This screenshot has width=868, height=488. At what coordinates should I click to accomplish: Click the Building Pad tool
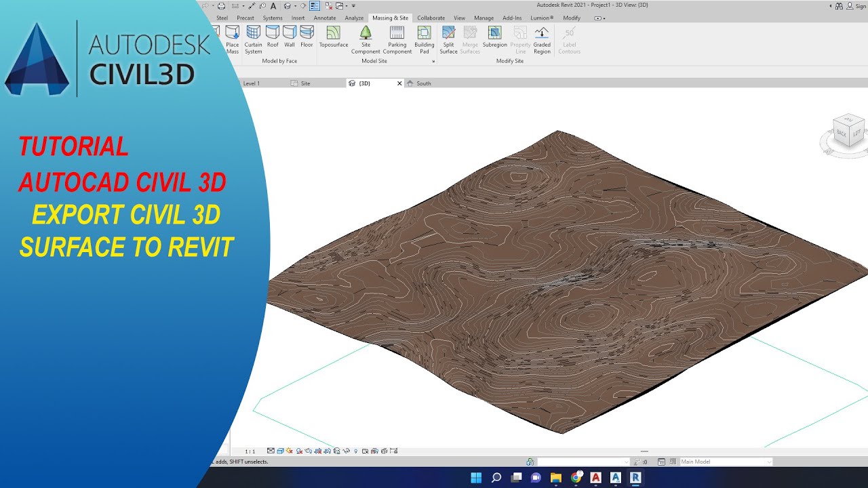point(425,39)
